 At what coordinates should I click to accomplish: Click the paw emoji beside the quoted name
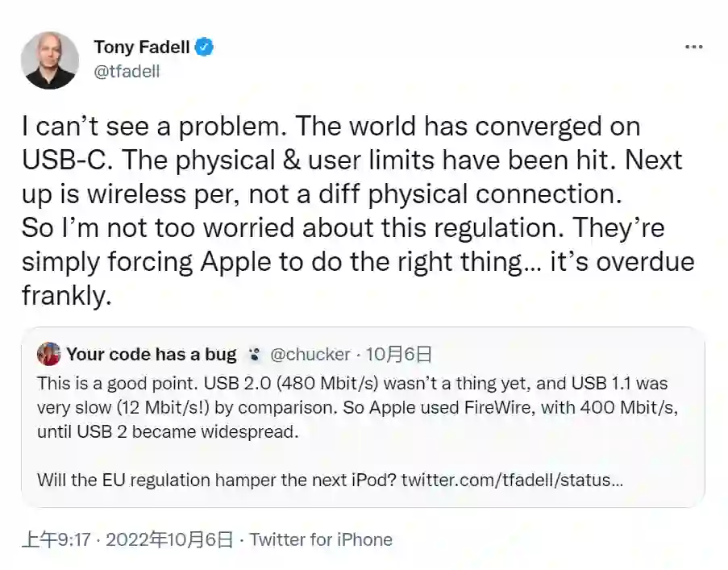[x=255, y=354]
